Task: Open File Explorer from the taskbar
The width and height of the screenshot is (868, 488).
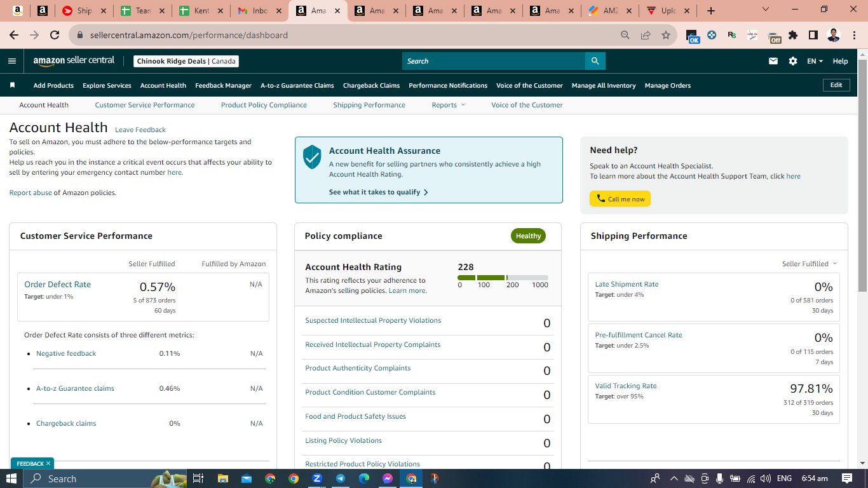Action: click(222, 478)
